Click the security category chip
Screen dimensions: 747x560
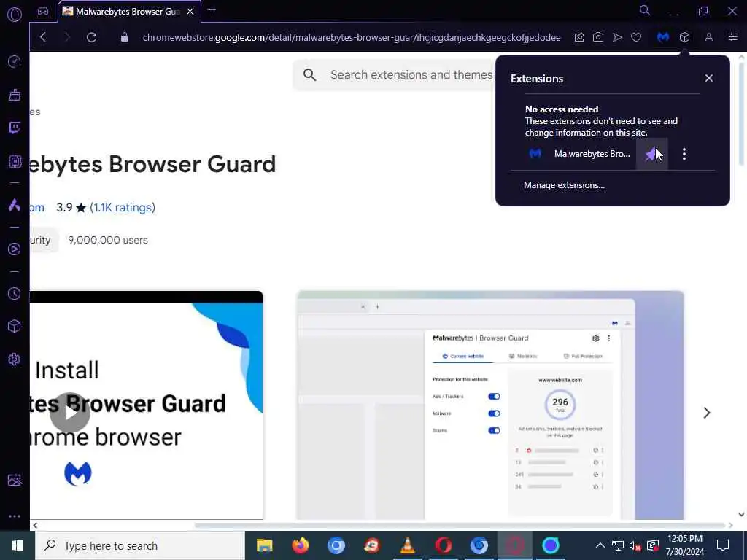point(44,240)
